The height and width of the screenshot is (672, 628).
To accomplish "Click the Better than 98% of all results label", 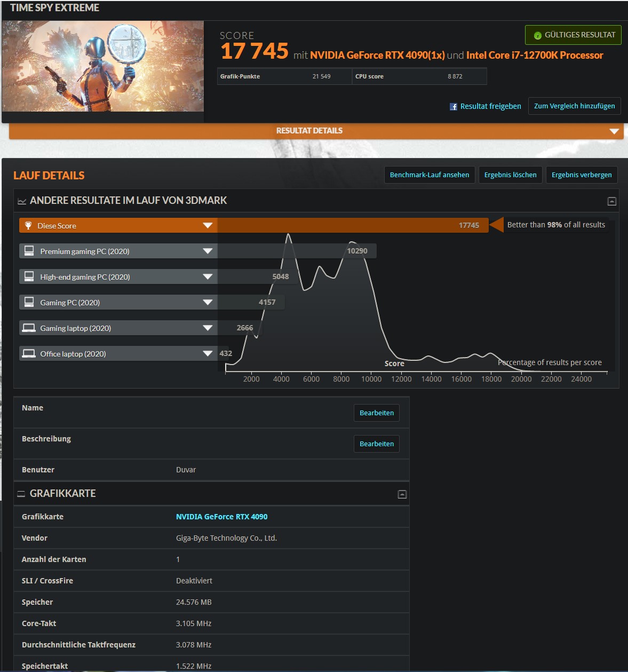I will pyautogui.click(x=556, y=225).
